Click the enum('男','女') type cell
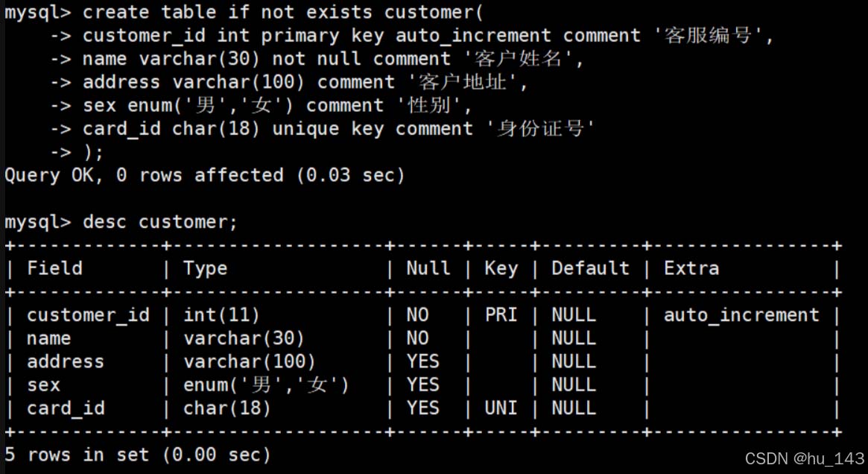868x474 pixels. click(x=266, y=385)
